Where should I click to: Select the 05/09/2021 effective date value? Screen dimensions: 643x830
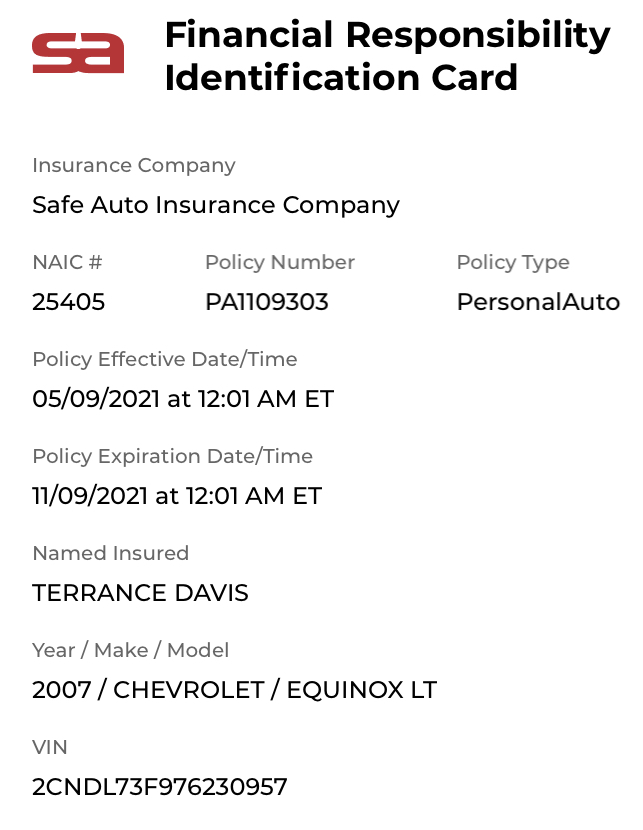pos(183,399)
